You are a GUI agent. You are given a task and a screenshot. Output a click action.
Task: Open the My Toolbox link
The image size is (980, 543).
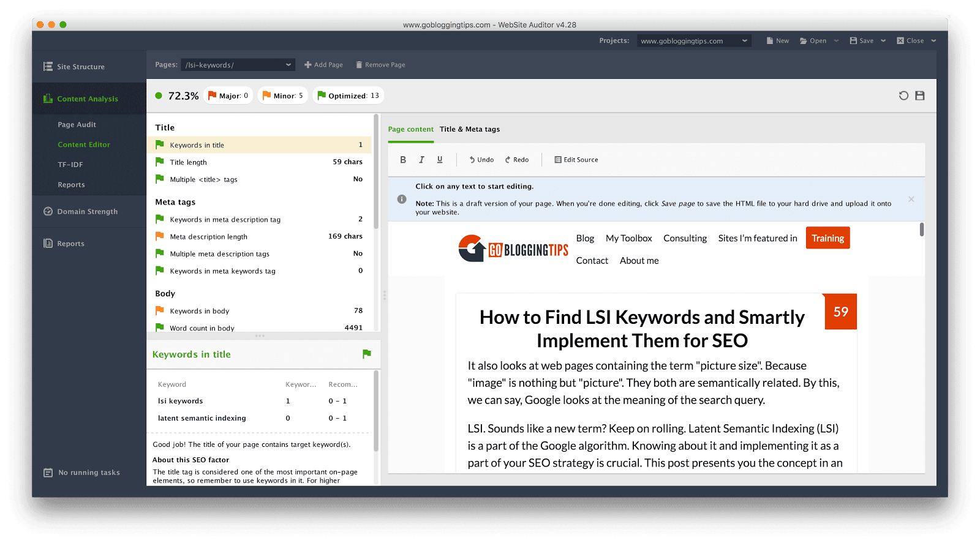click(629, 238)
